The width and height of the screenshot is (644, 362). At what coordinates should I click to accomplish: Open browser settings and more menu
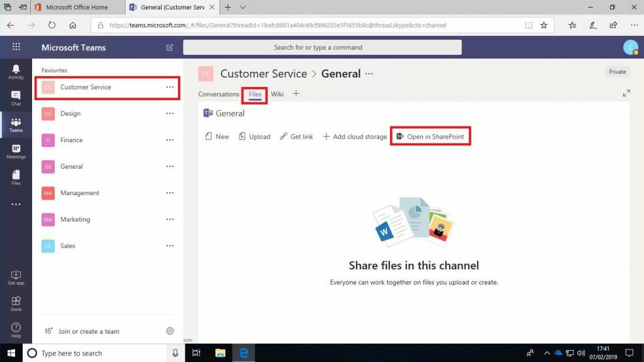click(634, 25)
